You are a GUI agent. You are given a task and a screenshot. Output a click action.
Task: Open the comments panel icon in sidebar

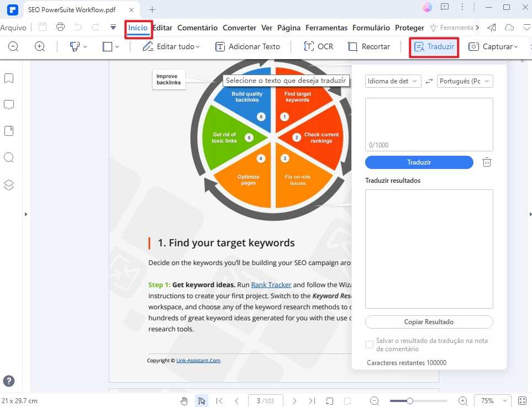9,104
